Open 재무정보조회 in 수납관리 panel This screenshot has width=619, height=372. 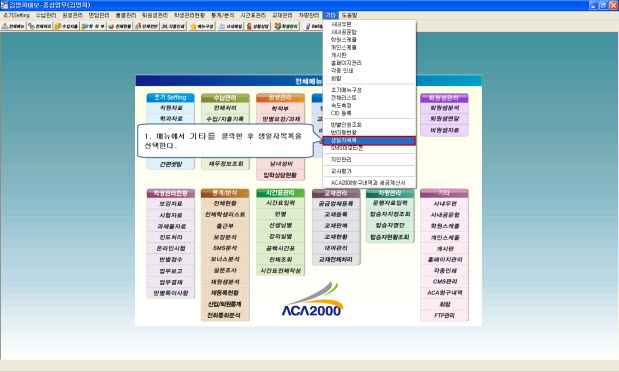(x=225, y=163)
